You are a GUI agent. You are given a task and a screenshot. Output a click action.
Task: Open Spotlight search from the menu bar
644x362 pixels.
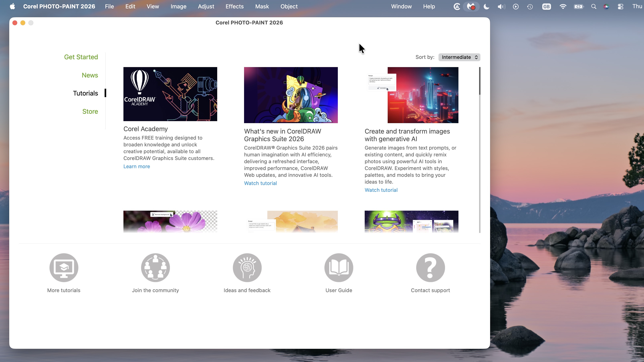(x=594, y=6)
